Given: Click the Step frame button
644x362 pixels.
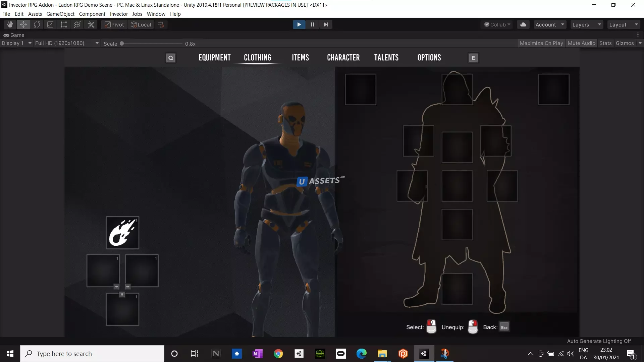Looking at the screenshot, I should click(326, 24).
